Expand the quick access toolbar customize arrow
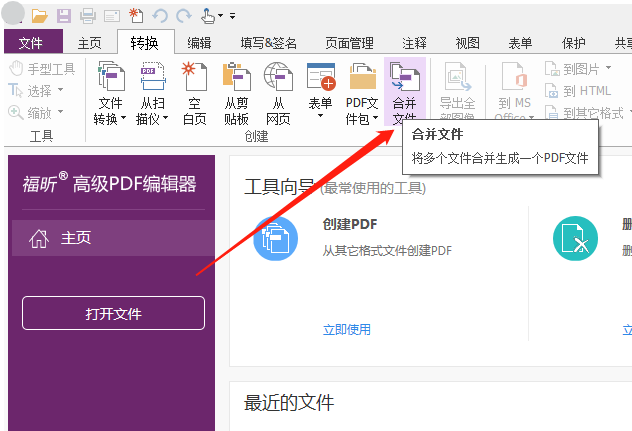632x431 pixels. [233, 16]
